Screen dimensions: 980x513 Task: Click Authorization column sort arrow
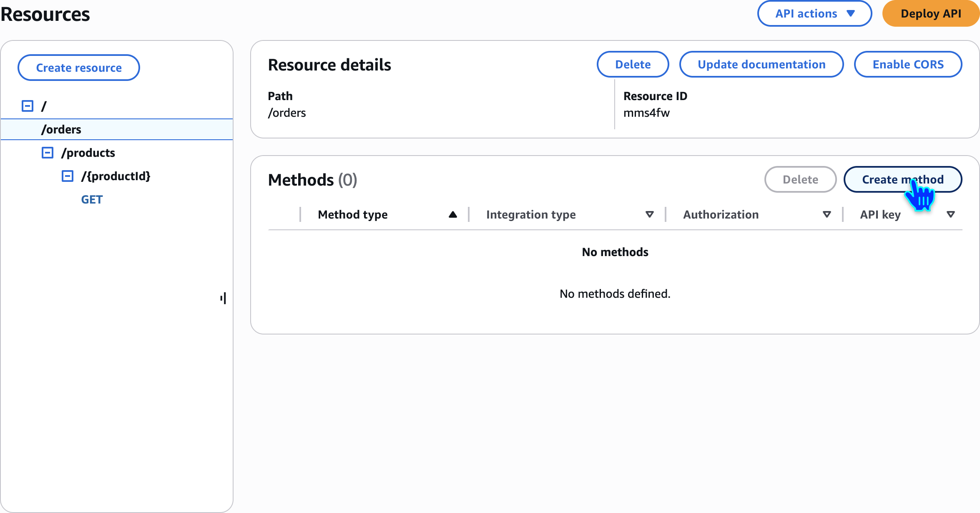pos(827,215)
